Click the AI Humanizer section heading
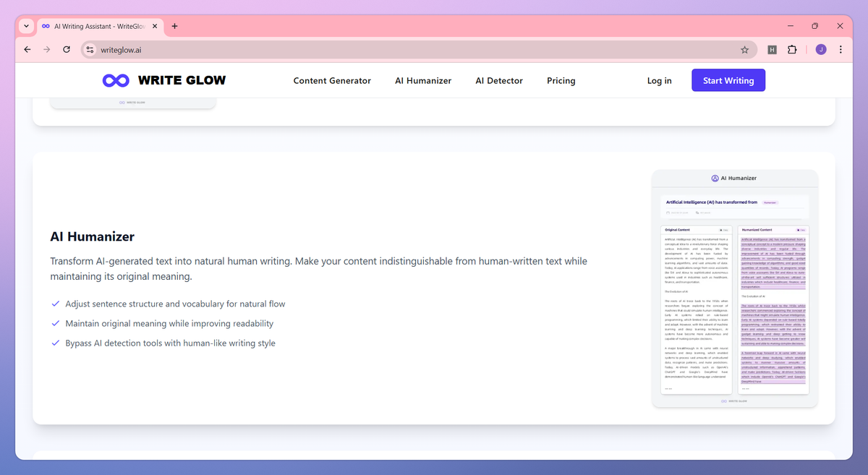This screenshot has height=475, width=868. point(92,236)
